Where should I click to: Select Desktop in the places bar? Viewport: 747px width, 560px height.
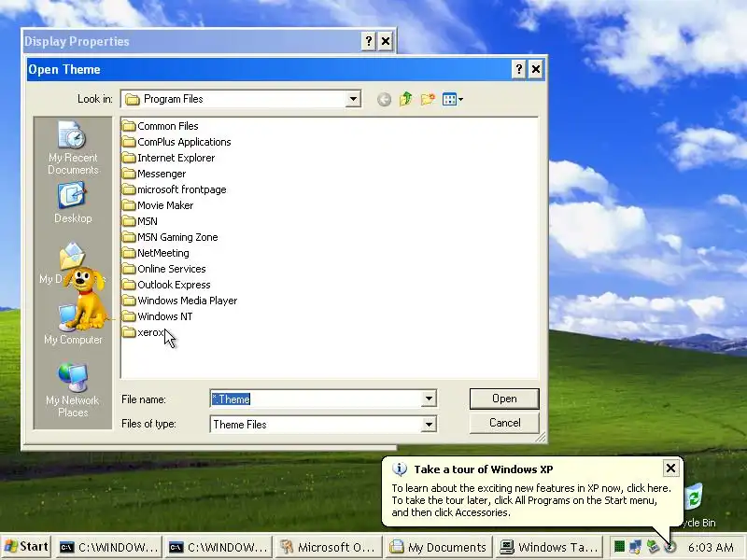click(73, 203)
